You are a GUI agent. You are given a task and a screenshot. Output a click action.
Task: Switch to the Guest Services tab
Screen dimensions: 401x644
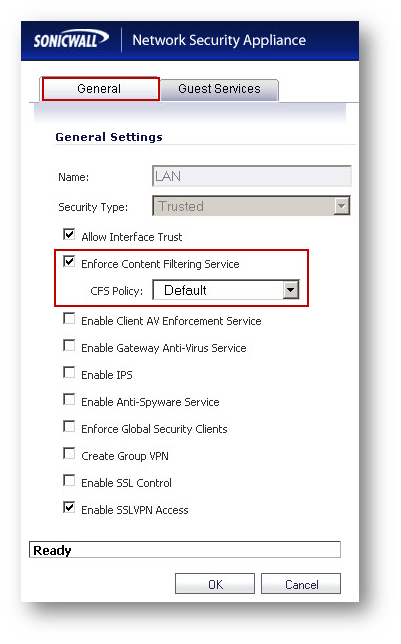click(x=219, y=89)
